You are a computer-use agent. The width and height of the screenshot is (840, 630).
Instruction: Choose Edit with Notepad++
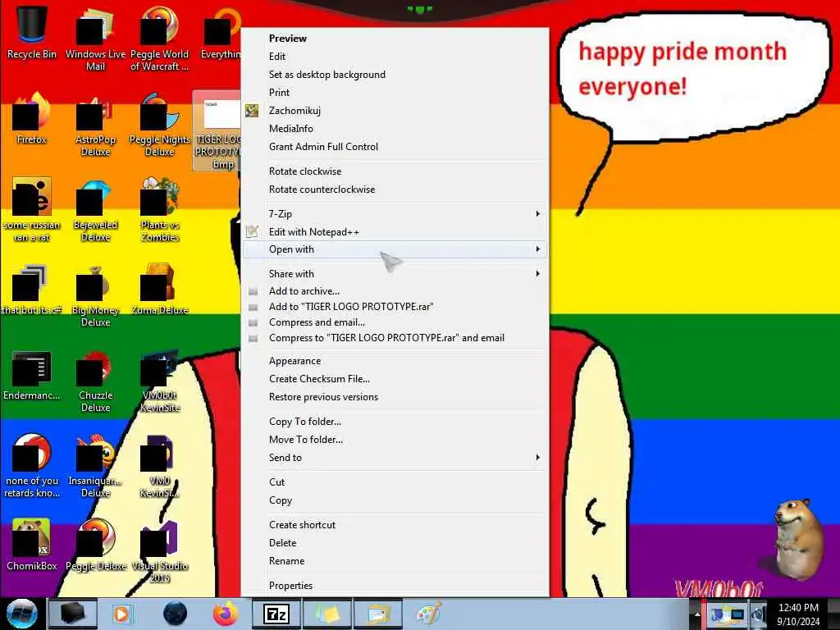tap(395, 232)
